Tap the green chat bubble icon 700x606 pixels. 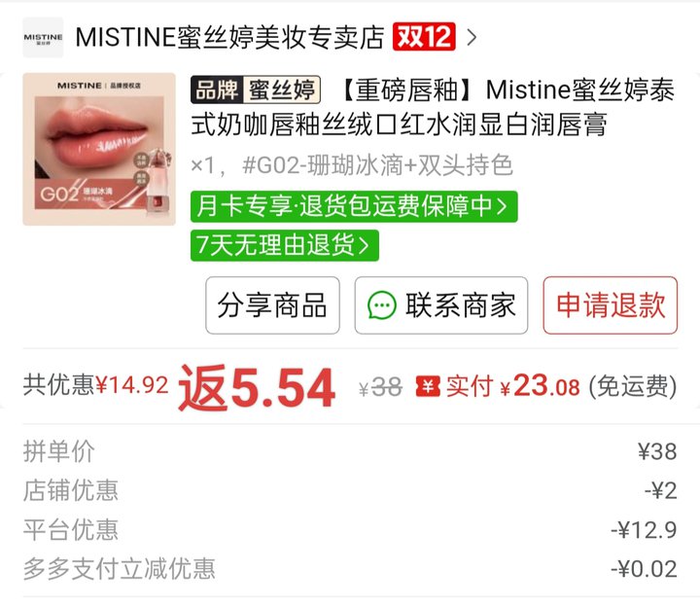pos(382,305)
